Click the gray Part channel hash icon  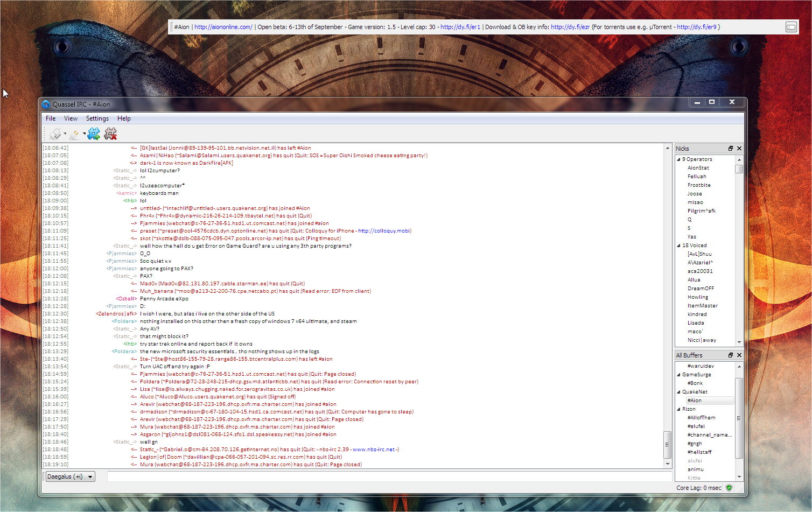[110, 134]
